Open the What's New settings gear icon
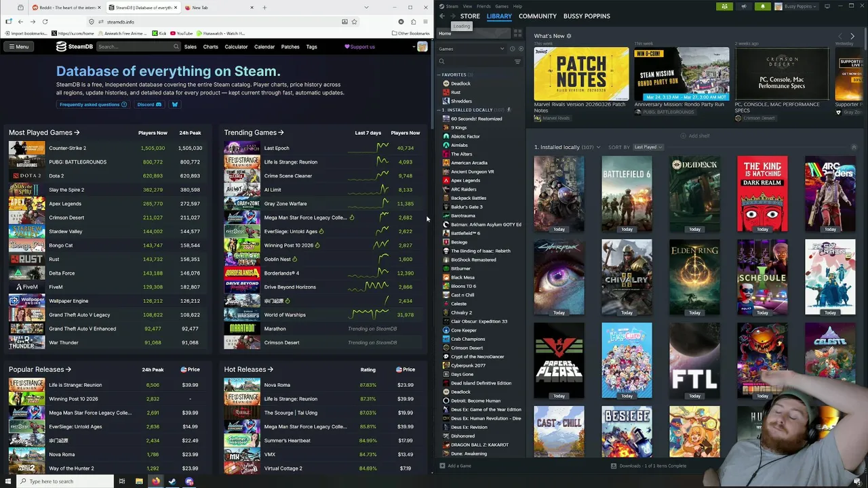Image resolution: width=868 pixels, height=488 pixels. point(569,36)
